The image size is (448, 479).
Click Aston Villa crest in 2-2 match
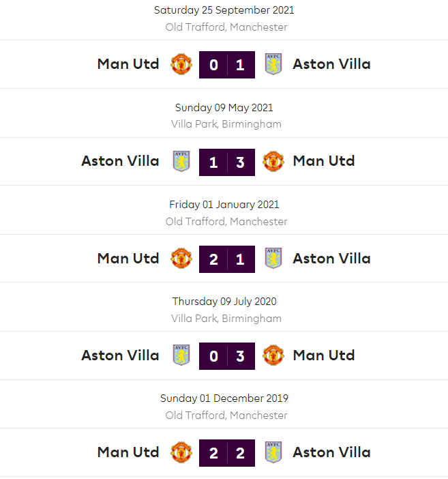(273, 452)
